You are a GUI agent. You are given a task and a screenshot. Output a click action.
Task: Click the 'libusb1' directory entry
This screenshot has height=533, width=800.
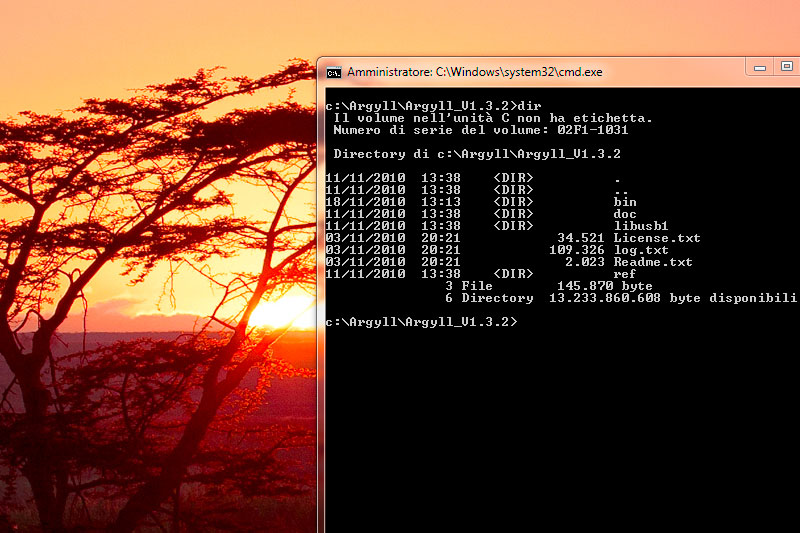coord(641,225)
